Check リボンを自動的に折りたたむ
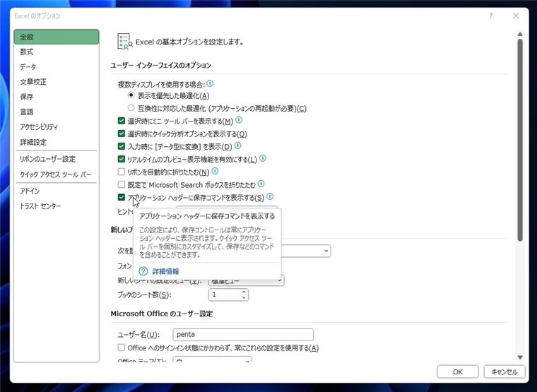This screenshot has height=392, width=537. (122, 172)
